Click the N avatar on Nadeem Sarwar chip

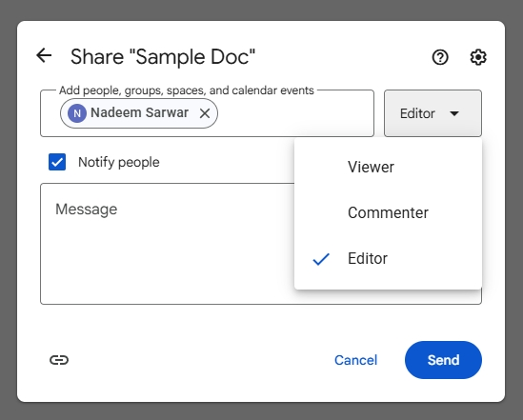pos(77,113)
